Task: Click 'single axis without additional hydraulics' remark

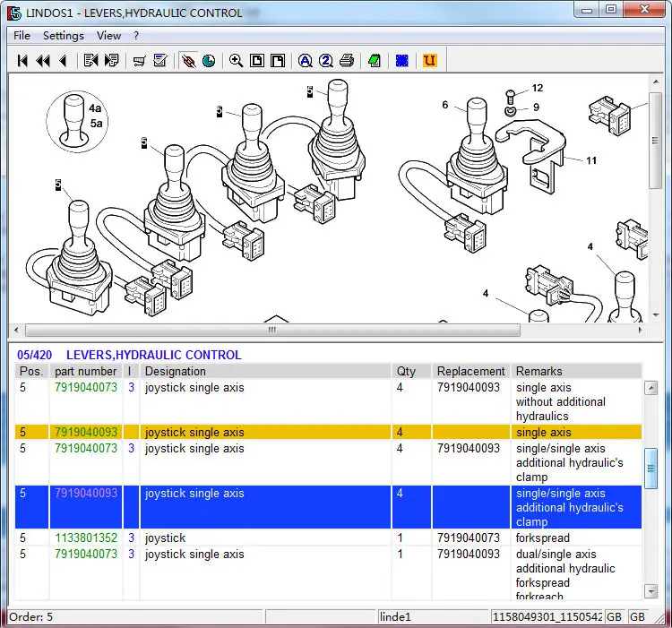Action: pyautogui.click(x=561, y=402)
